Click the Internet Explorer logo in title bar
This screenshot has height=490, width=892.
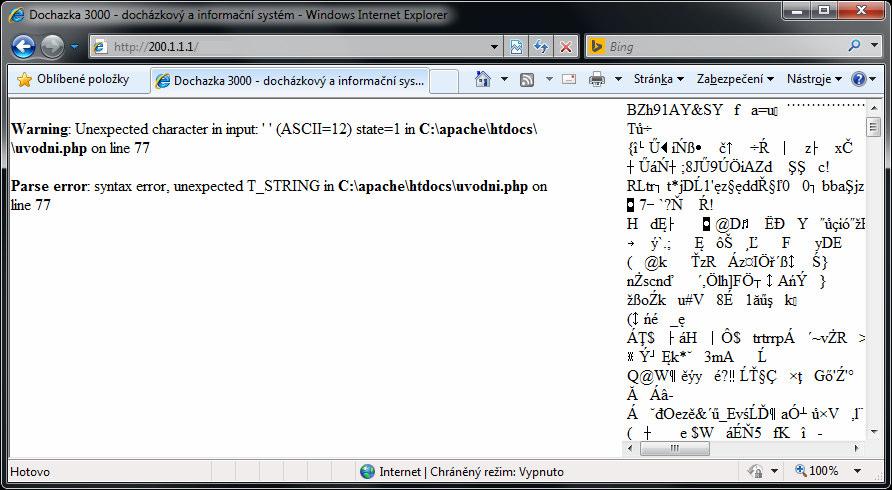[17, 15]
